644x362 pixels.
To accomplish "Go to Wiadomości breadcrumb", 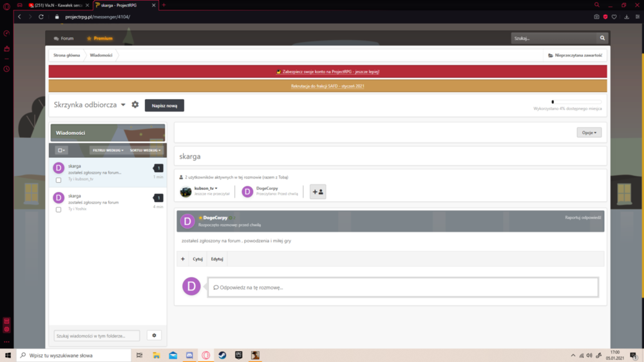I will [101, 55].
